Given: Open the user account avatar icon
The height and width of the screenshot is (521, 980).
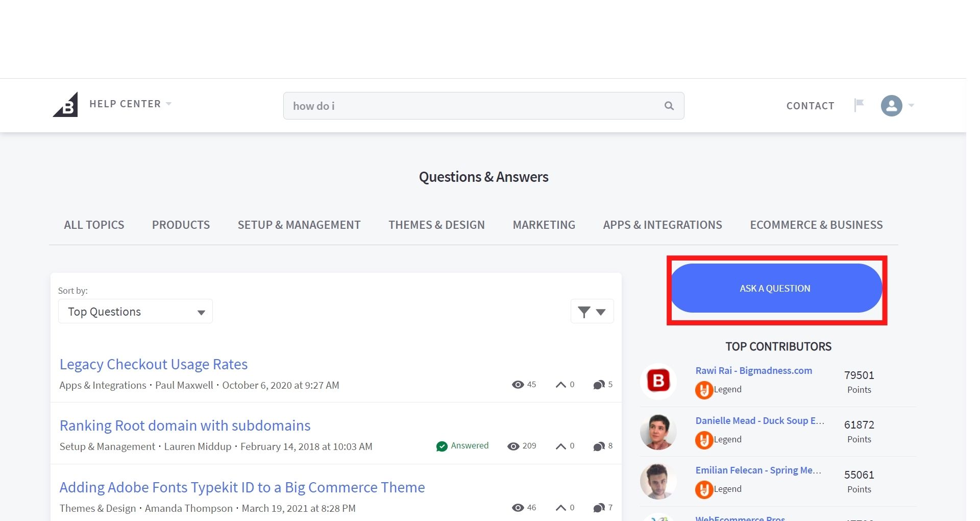Looking at the screenshot, I should point(891,106).
